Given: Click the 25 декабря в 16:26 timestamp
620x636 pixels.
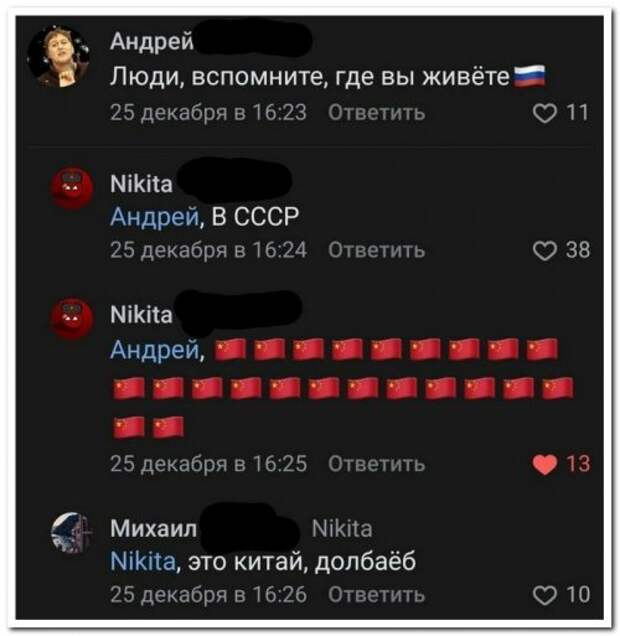Looking at the screenshot, I should pyautogui.click(x=208, y=595).
